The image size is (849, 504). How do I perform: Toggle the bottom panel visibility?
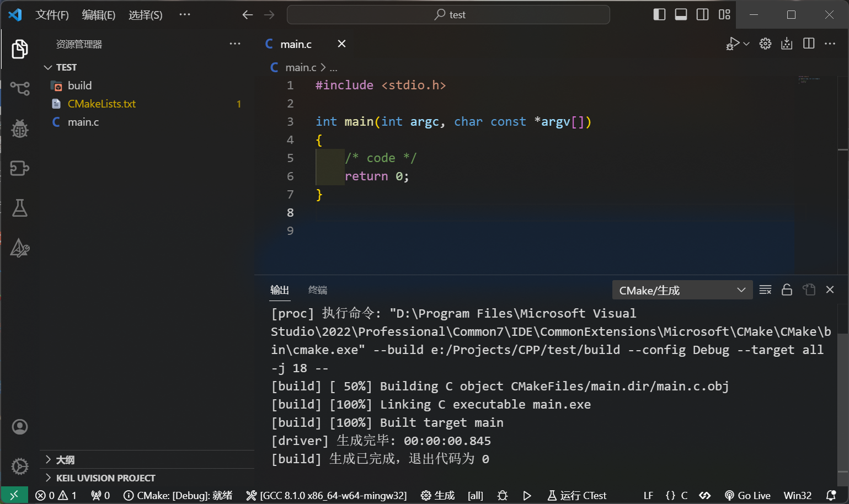pyautogui.click(x=681, y=14)
